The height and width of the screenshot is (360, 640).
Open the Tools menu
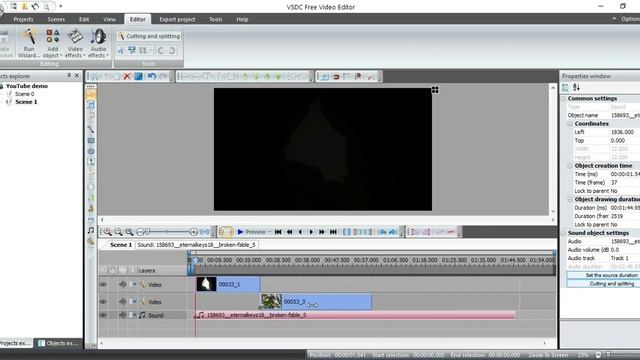pos(216,19)
